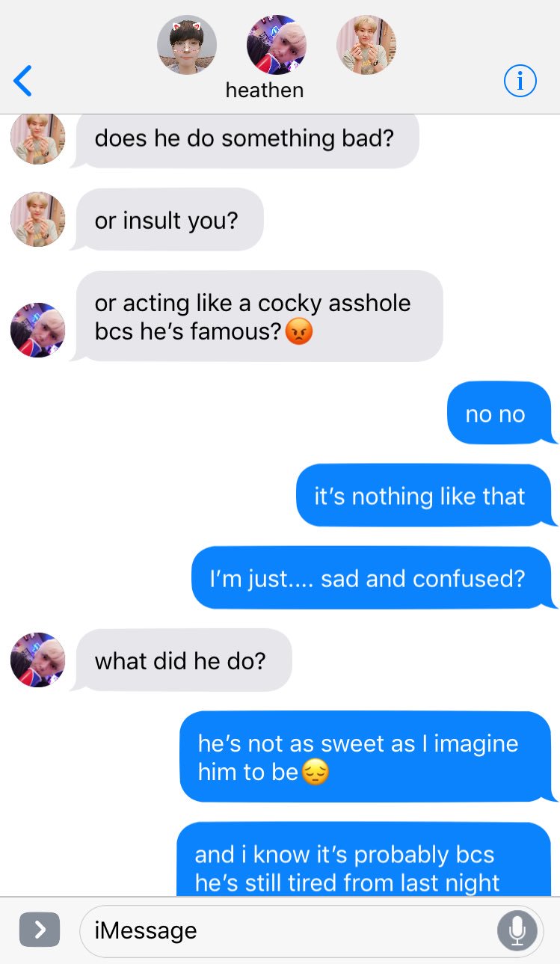Viewport: 560px width, 964px height.
Task: Tap the blue back arrow
Action: [23, 81]
